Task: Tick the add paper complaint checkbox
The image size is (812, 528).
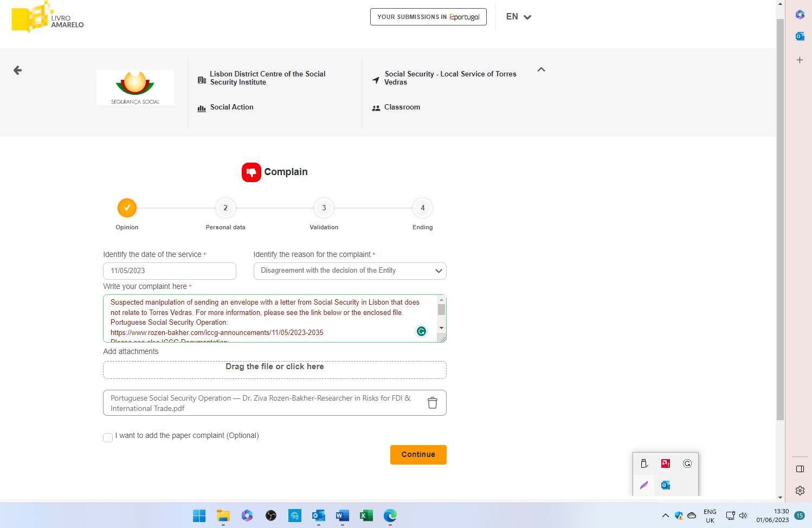Action: pyautogui.click(x=108, y=437)
